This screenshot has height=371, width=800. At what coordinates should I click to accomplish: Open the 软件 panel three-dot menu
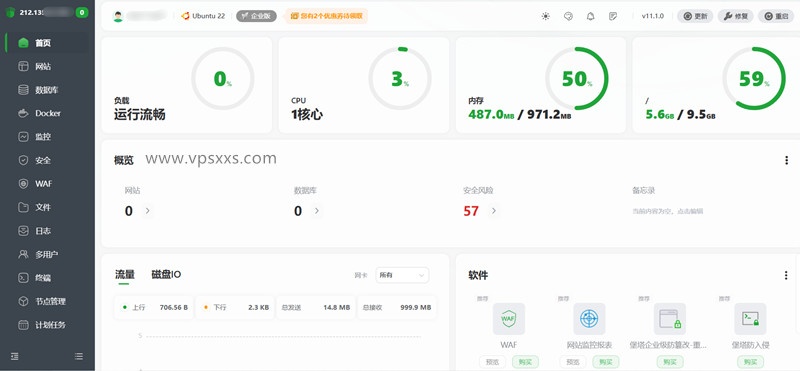coord(786,275)
